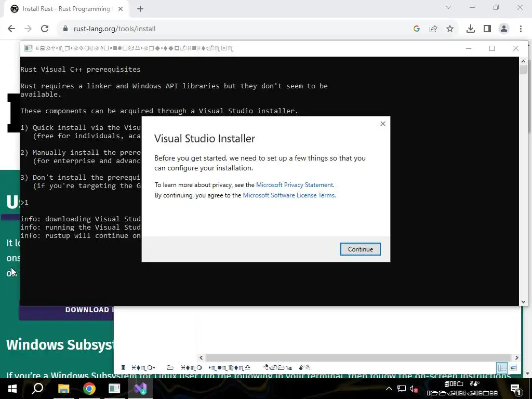Switch to large icons view icon
532x399 pixels.
pyautogui.click(x=513, y=368)
